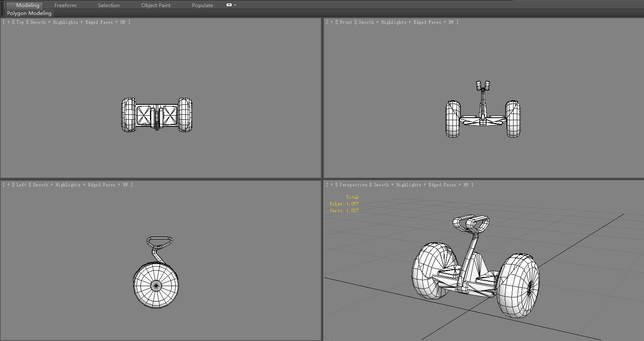Screen dimensions: 644x341
Task: Open the Left viewport plus menu
Action: point(8,185)
